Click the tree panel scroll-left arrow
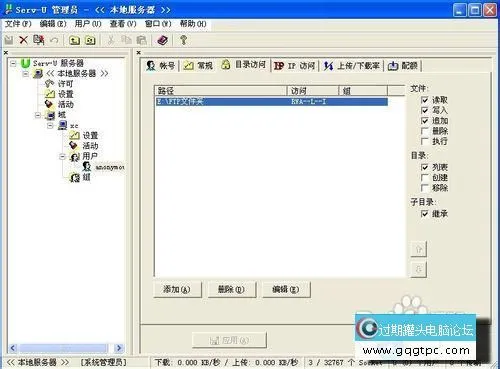Image resolution: width=500 pixels, height=369 pixels. [x=13, y=348]
